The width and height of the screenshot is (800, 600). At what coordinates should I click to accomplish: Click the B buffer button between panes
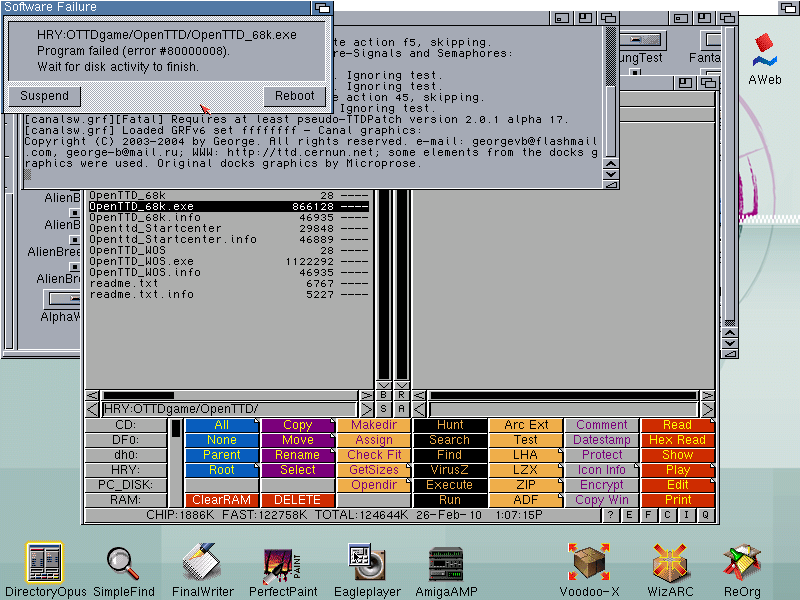pyautogui.click(x=384, y=395)
